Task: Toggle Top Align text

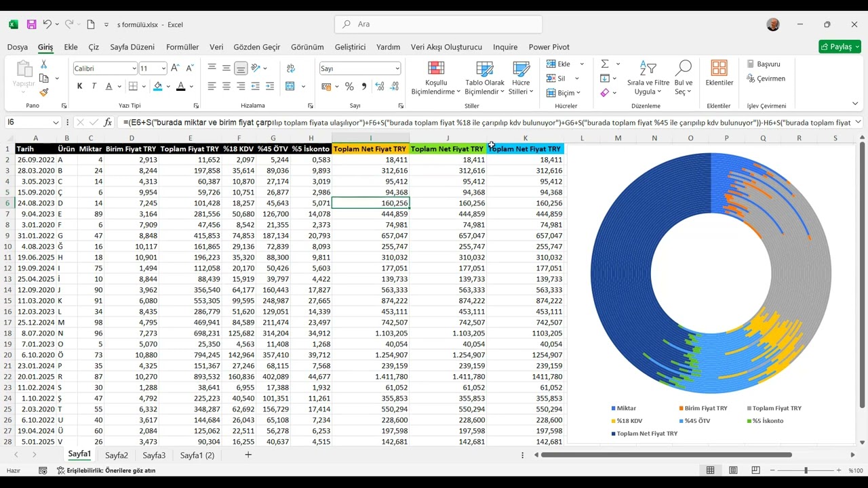Action: (x=212, y=68)
